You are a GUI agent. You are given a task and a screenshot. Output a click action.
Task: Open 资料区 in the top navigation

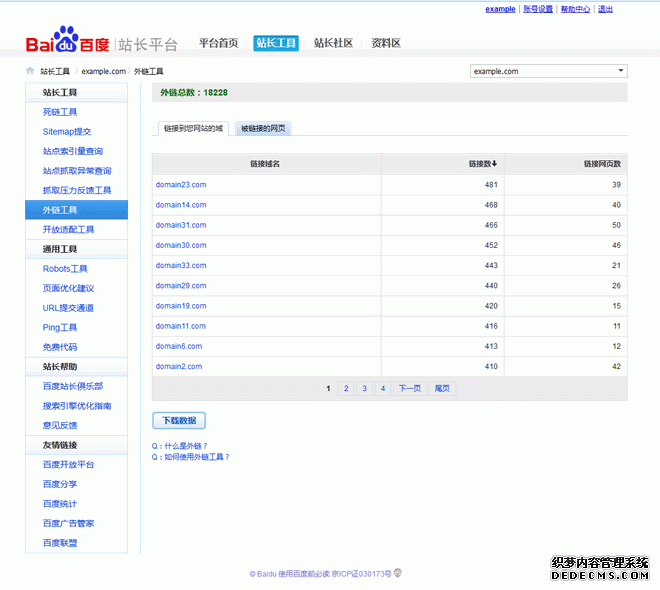(x=385, y=43)
